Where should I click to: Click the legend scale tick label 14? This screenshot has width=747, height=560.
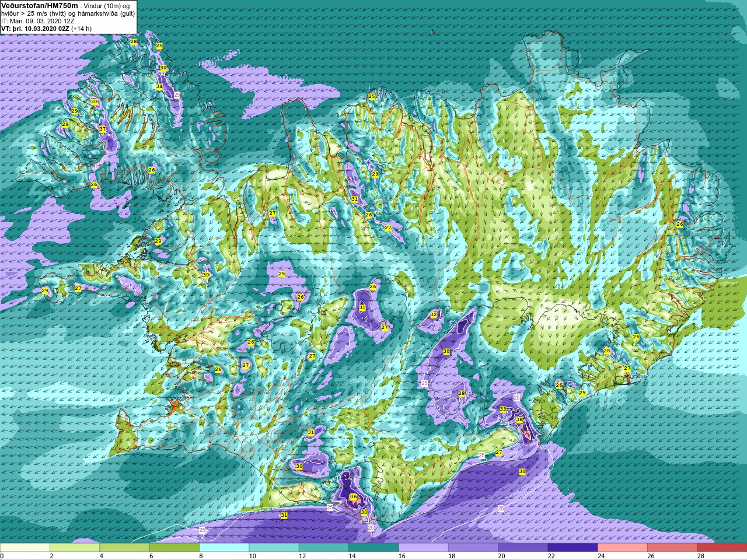352,556
